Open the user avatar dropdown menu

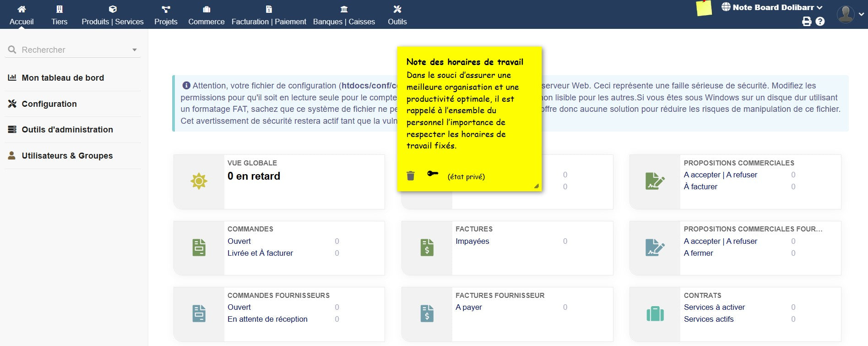pyautogui.click(x=850, y=14)
